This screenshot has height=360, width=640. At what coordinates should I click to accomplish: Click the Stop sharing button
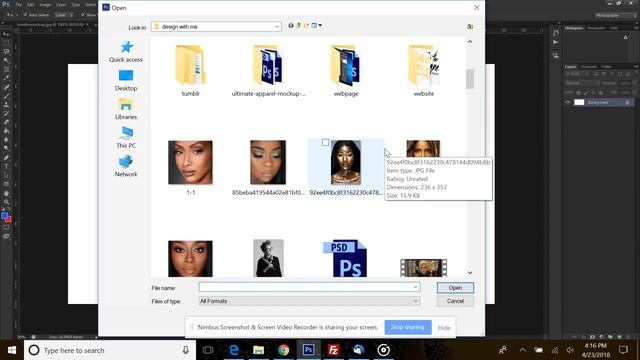pos(407,327)
